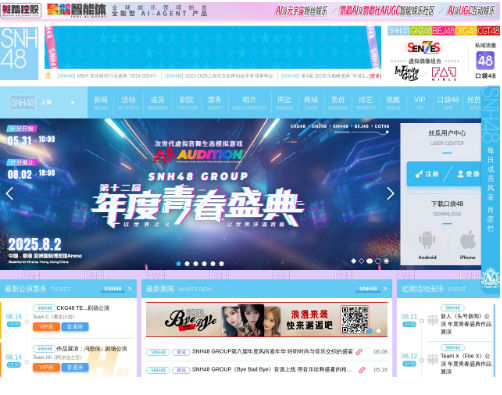Open news SNH48 GROUP第八届年度风尚

272,352
